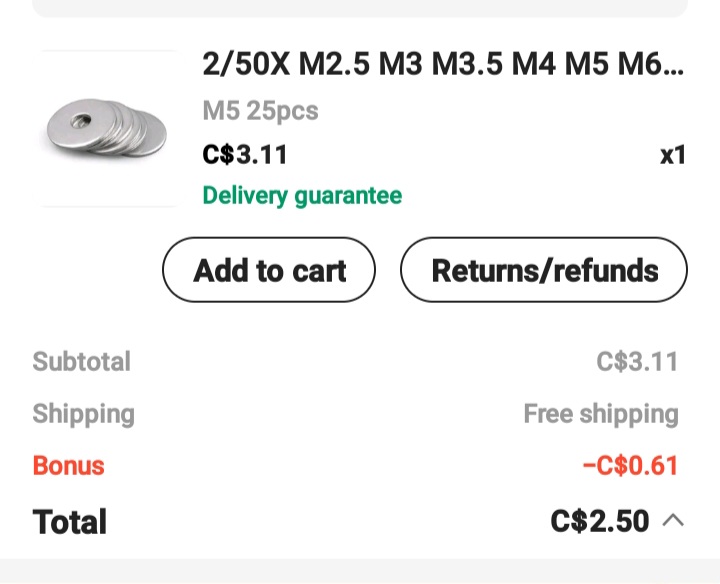Click the Subtotal label

click(81, 361)
